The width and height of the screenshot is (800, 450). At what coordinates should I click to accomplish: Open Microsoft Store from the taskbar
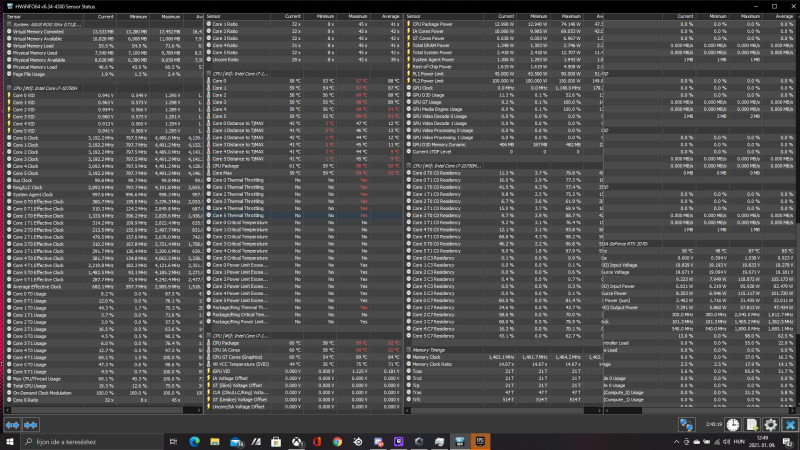point(276,441)
